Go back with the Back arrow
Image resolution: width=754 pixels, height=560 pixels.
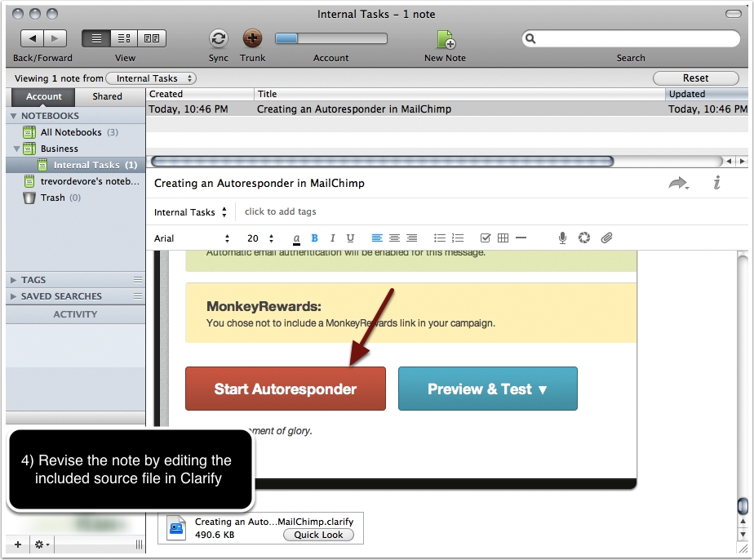32,38
